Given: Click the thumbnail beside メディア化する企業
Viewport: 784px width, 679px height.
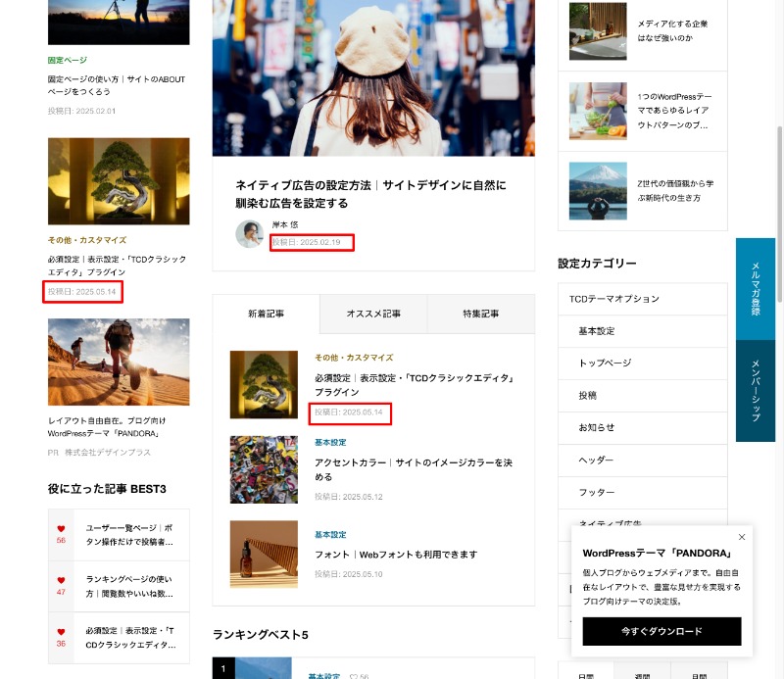Looking at the screenshot, I should point(598,31).
